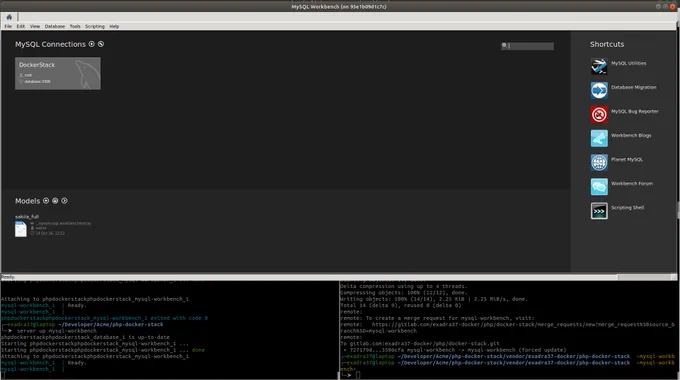Open the DockerStack connection tile
The image size is (680, 380).
(x=58, y=73)
